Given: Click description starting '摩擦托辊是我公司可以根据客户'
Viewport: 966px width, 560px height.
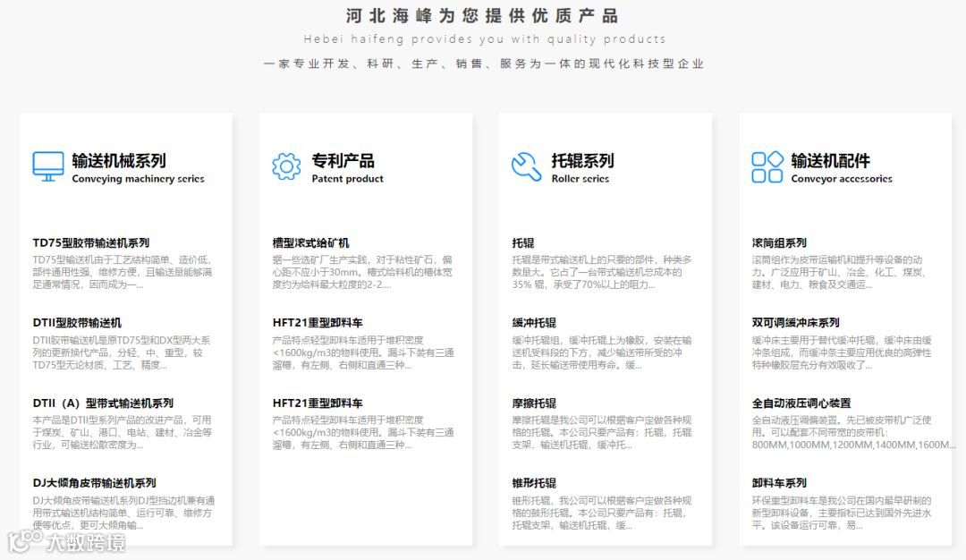Looking at the screenshot, I should pos(602,432).
